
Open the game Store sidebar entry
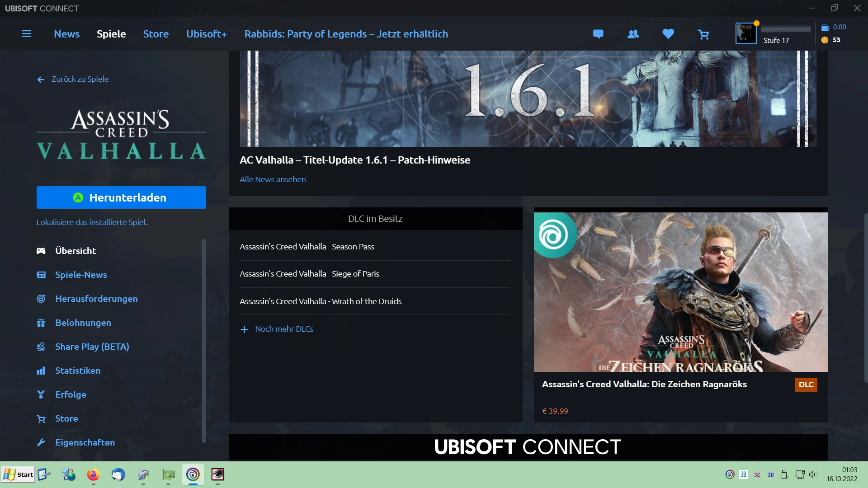pos(57,418)
